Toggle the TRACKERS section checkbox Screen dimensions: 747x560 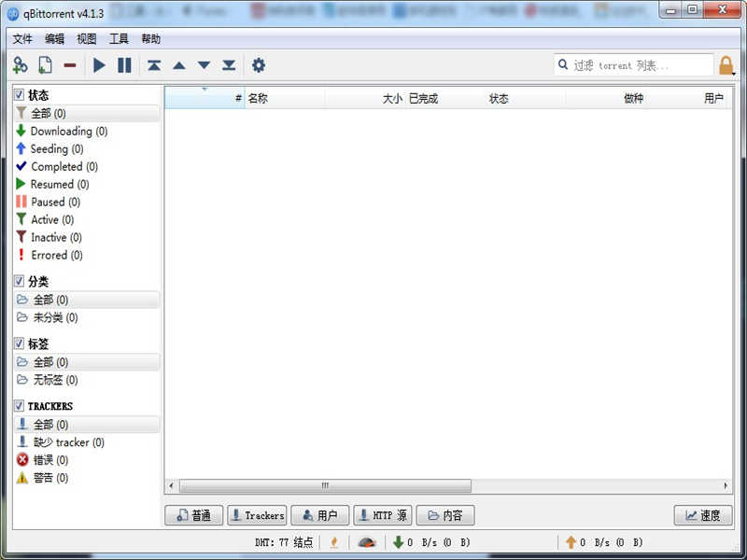[x=19, y=406]
